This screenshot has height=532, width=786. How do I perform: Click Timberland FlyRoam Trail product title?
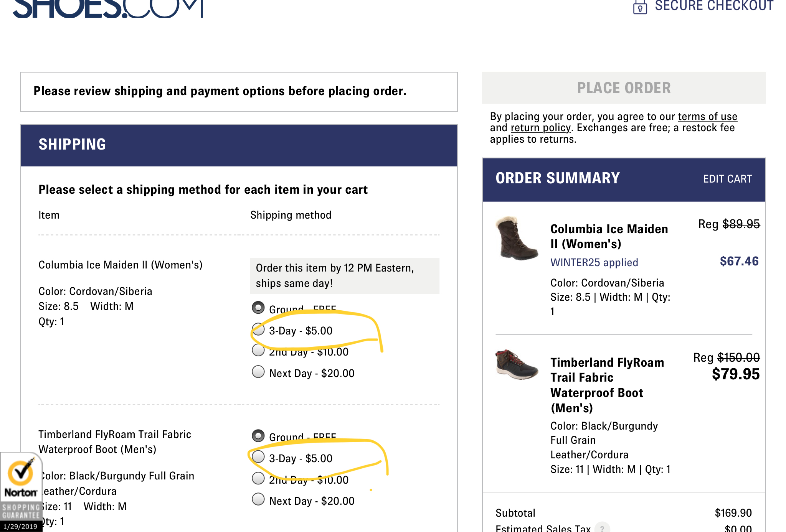[607, 385]
